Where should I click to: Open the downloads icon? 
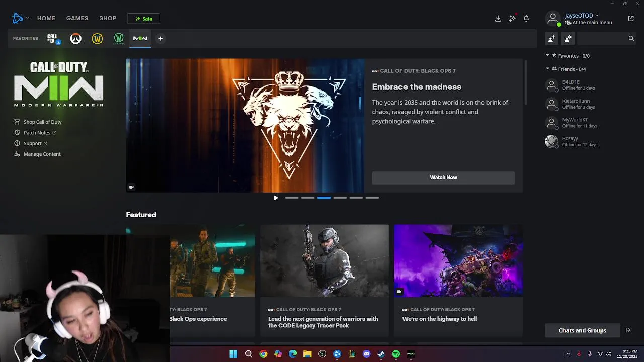tap(498, 19)
